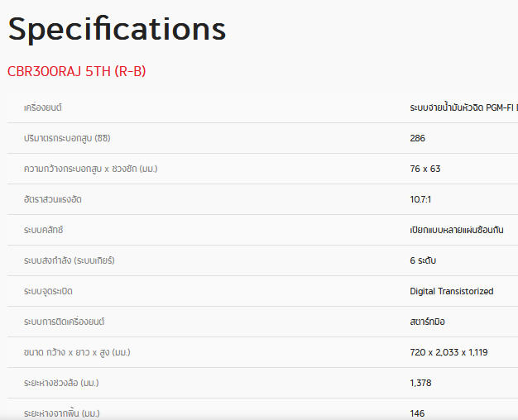Select the สตาร์ทมือ starter value
This screenshot has height=420, width=518.
[427, 322]
